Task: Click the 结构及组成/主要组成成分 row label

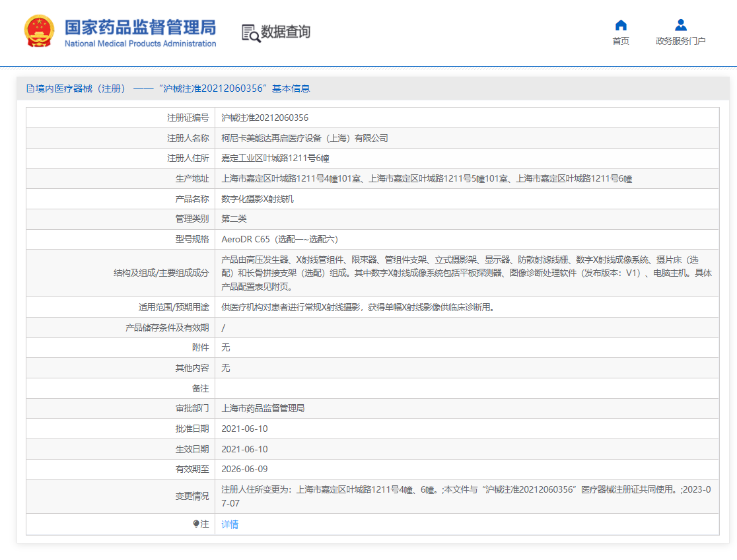Action: [161, 273]
